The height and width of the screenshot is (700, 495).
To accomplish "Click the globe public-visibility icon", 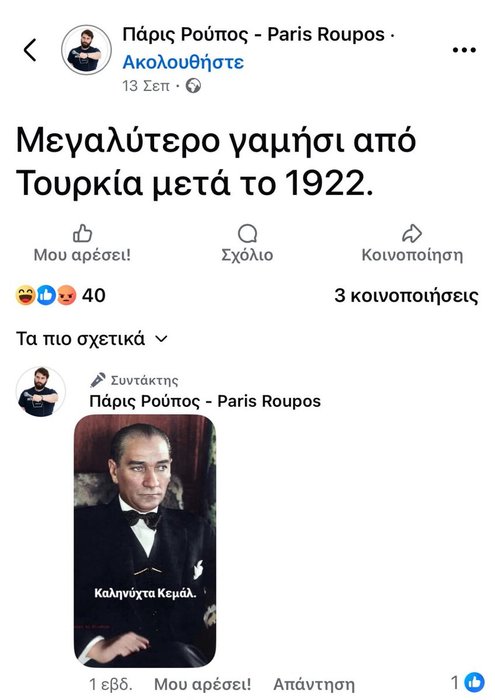I will [193, 85].
